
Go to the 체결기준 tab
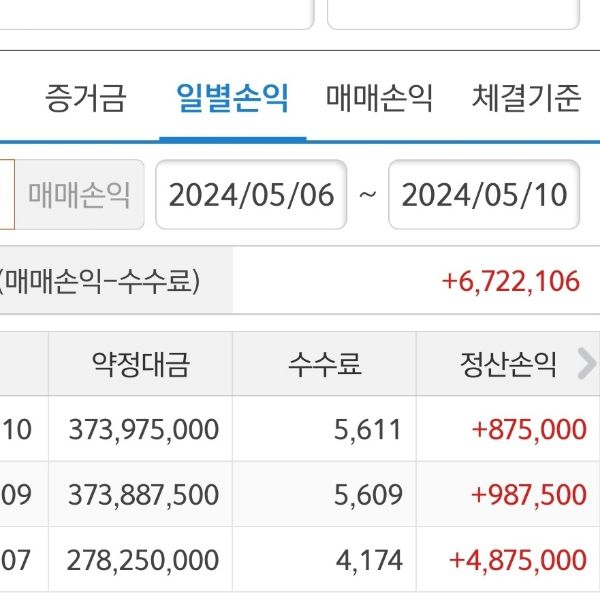click(x=526, y=98)
